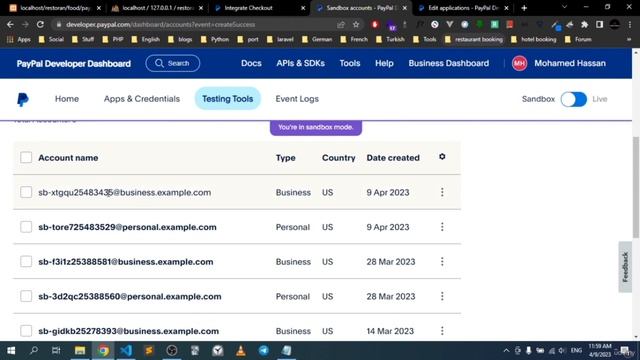Open the Docs menu

pos(251,63)
